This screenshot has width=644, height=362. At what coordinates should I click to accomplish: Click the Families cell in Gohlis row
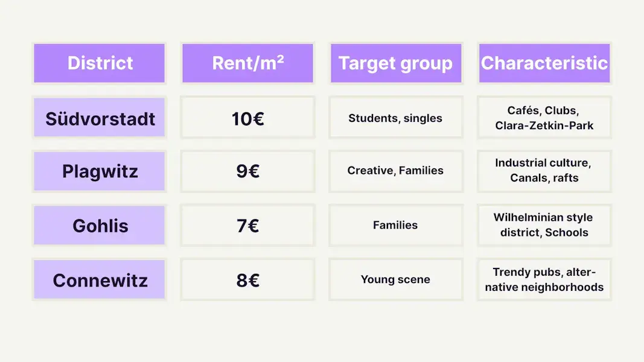click(x=396, y=226)
